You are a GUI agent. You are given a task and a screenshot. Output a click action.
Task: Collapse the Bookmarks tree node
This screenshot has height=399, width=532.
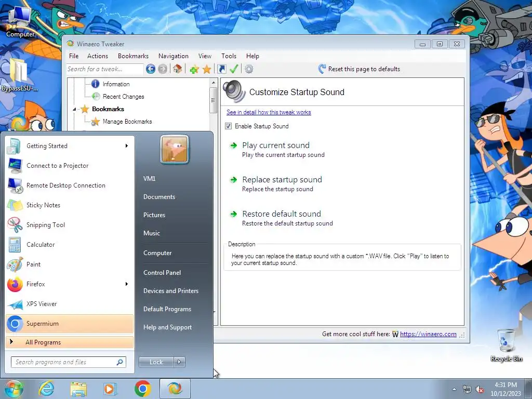tap(75, 109)
